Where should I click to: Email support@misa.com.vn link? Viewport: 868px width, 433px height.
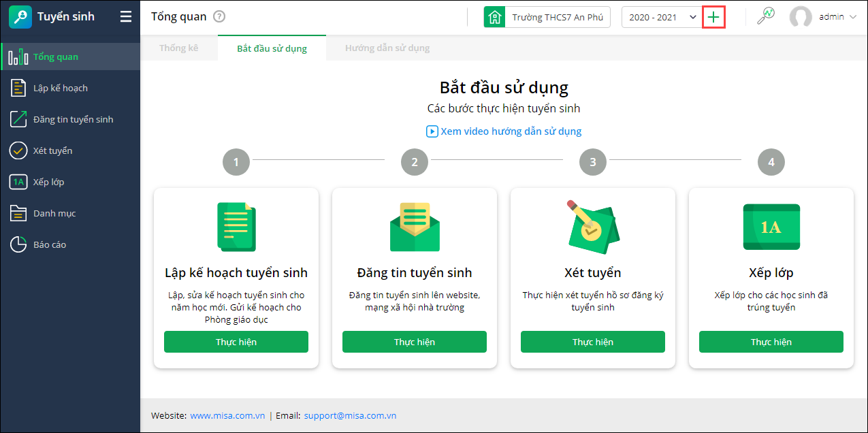point(350,415)
